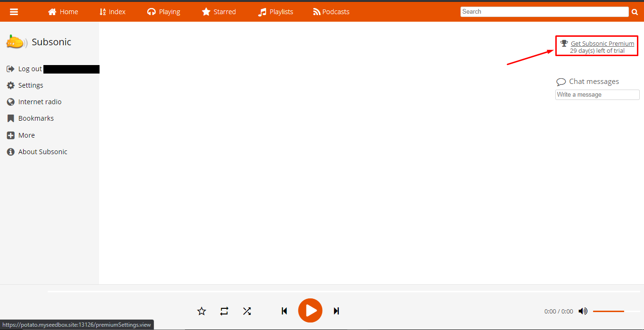644x330 pixels.
Task: Open the Podcasts section
Action: pos(331,12)
